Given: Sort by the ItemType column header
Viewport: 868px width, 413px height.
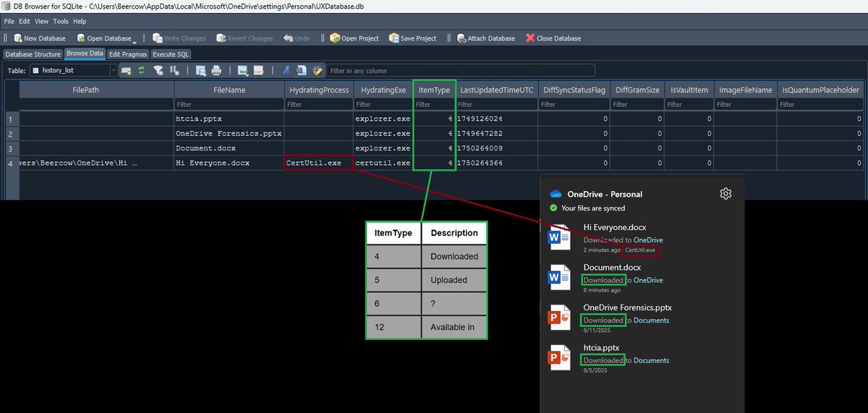Looking at the screenshot, I should pyautogui.click(x=434, y=90).
